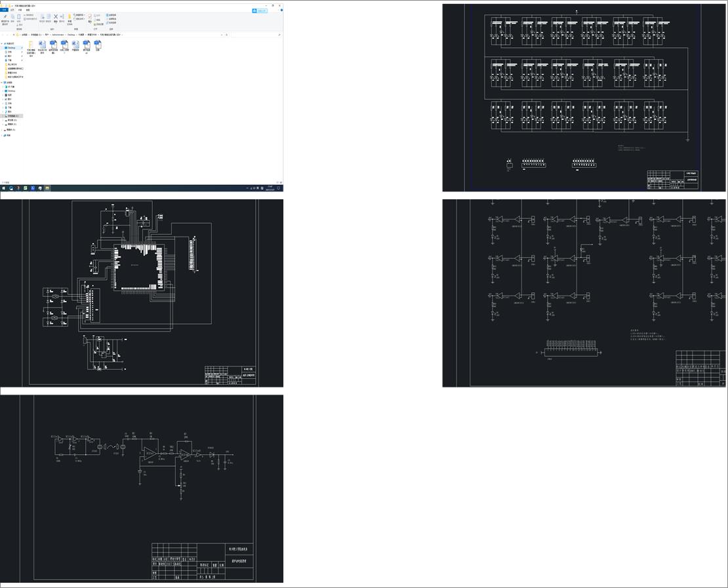Open the View ribbon tab
Viewport: 728px width, 588px height.
click(28, 10)
